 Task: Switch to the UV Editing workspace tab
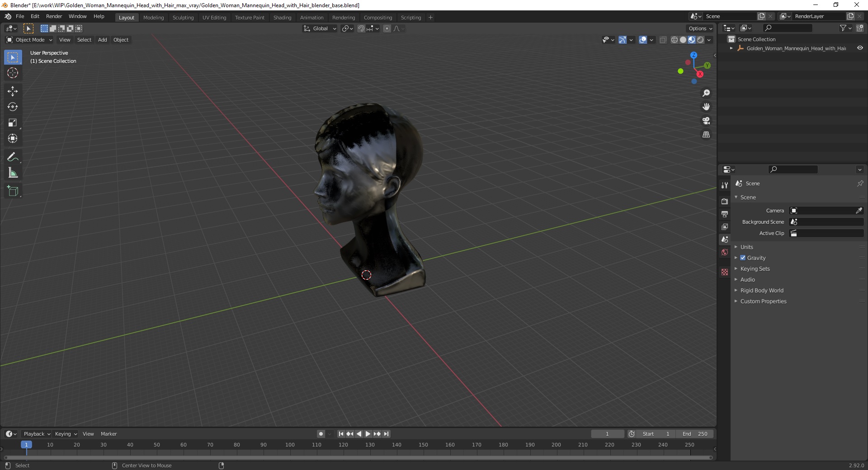(214, 18)
